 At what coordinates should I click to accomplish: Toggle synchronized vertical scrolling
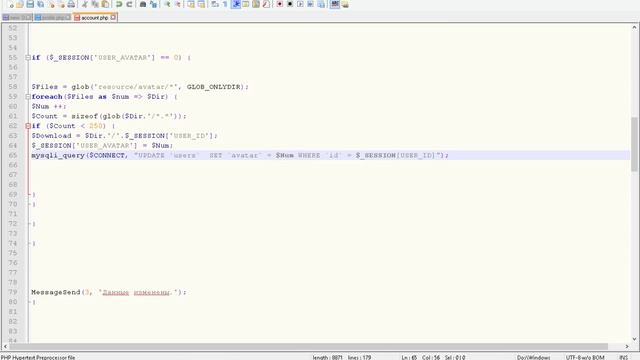coord(191,4)
